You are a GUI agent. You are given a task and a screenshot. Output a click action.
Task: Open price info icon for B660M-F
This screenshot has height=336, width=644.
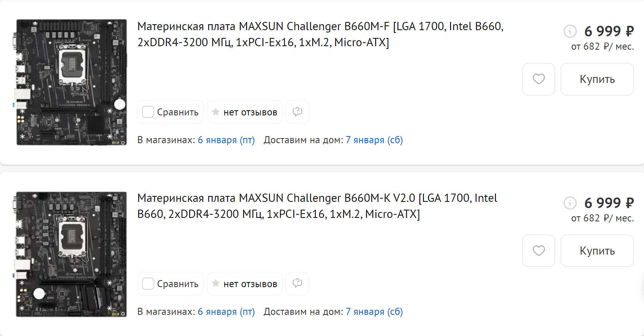pyautogui.click(x=570, y=31)
